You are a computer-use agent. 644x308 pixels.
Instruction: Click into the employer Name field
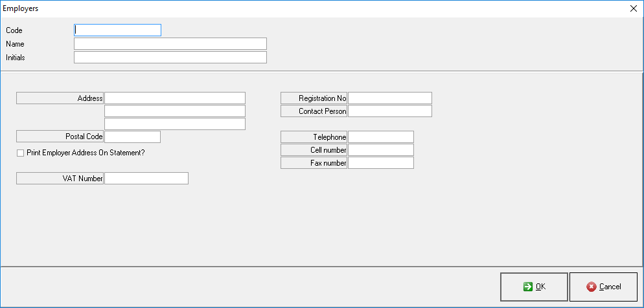[x=170, y=43]
